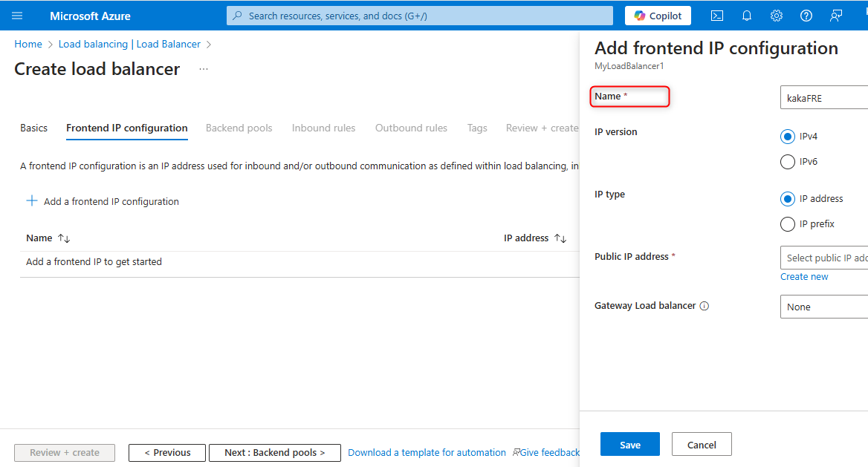
Task: Switch to the Backend pools tab
Action: [x=239, y=128]
